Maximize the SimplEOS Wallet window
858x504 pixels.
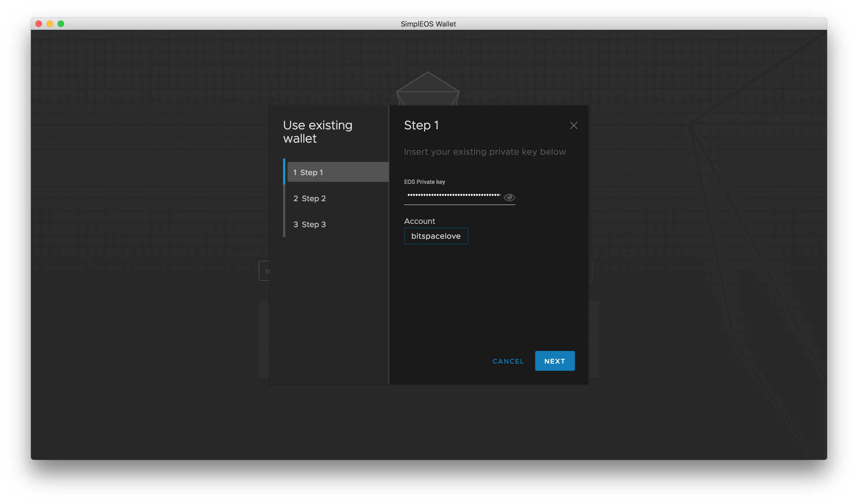[61, 24]
